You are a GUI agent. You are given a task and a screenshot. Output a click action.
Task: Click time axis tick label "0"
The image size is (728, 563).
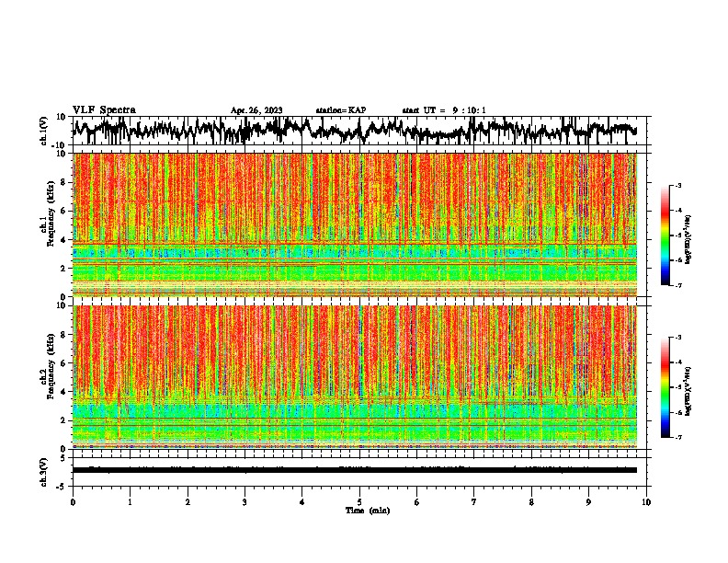point(73,502)
